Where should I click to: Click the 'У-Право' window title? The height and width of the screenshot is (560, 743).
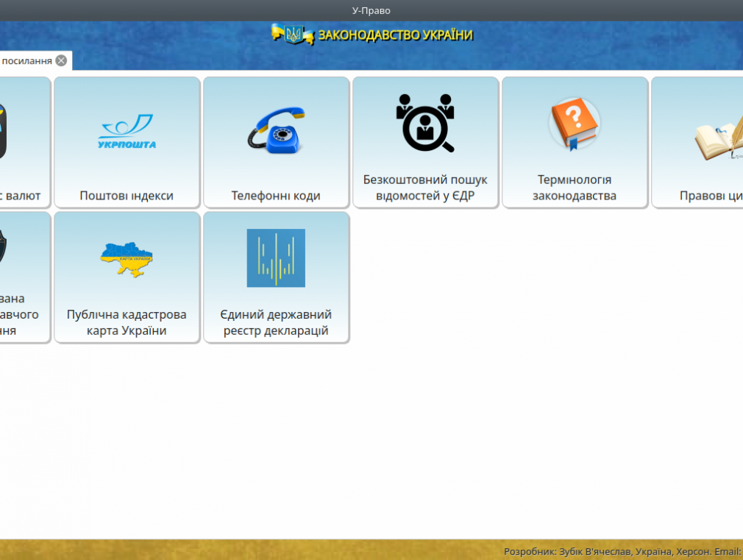click(371, 10)
